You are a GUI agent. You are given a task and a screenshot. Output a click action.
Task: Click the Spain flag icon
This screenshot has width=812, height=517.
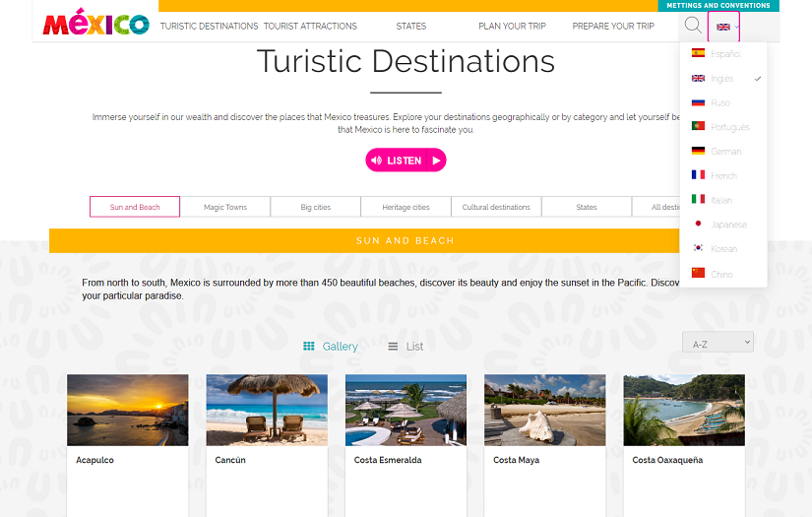coord(698,52)
